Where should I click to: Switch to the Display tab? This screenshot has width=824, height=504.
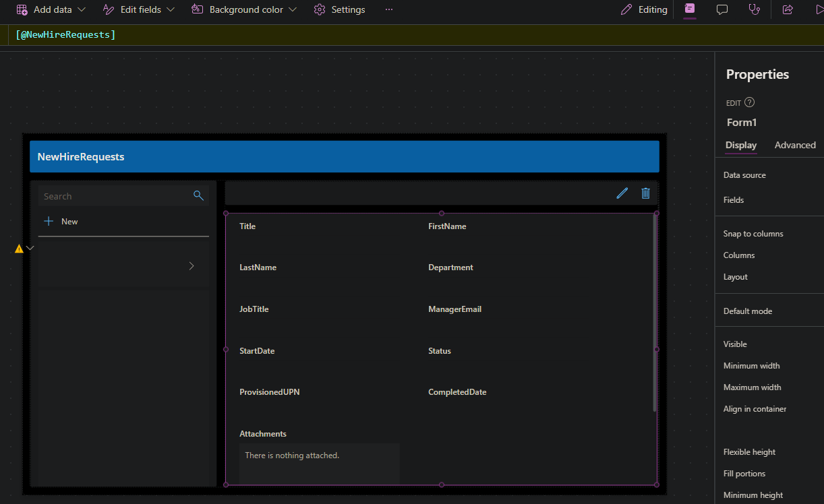pyautogui.click(x=741, y=145)
